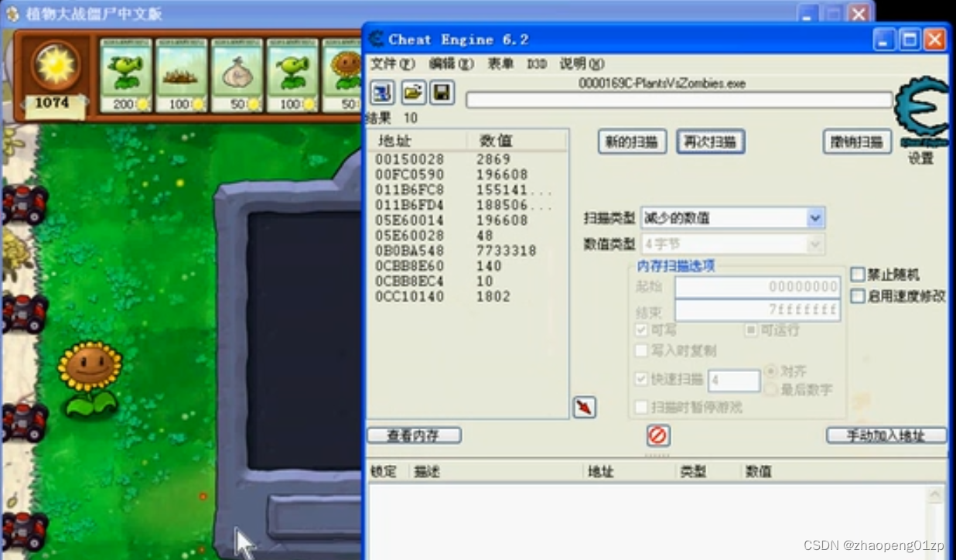The height and width of the screenshot is (560, 956).
Task: Select the 最后数字 radio button
Action: pyautogui.click(x=771, y=390)
